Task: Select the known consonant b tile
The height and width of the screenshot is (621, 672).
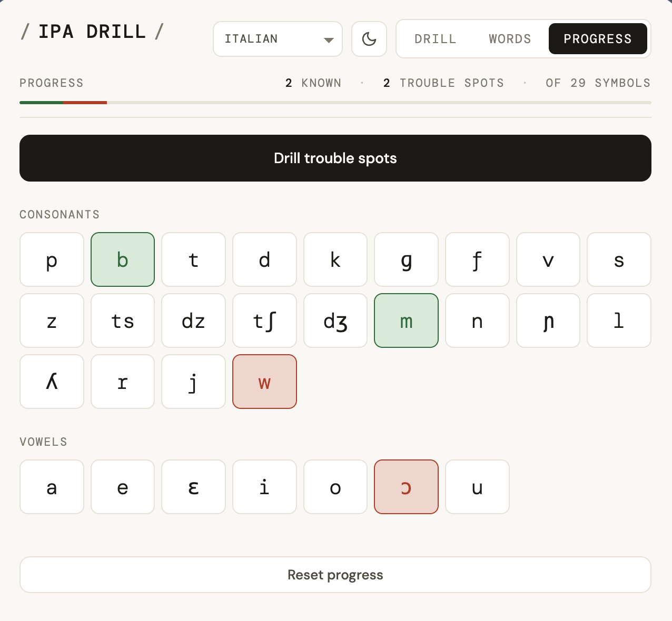Action: coord(123,259)
